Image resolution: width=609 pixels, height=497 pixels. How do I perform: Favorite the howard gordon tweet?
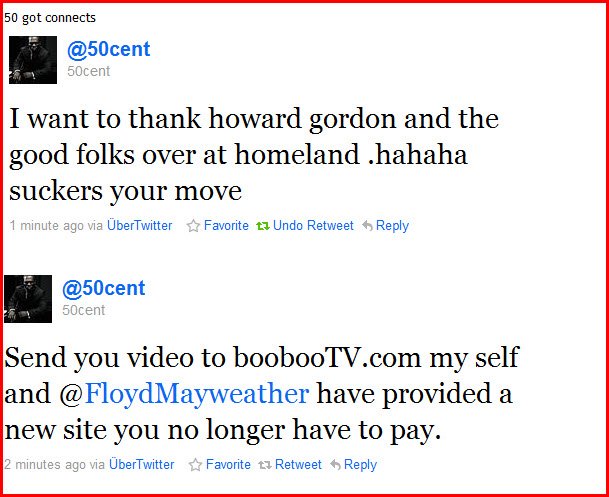pyautogui.click(x=226, y=226)
